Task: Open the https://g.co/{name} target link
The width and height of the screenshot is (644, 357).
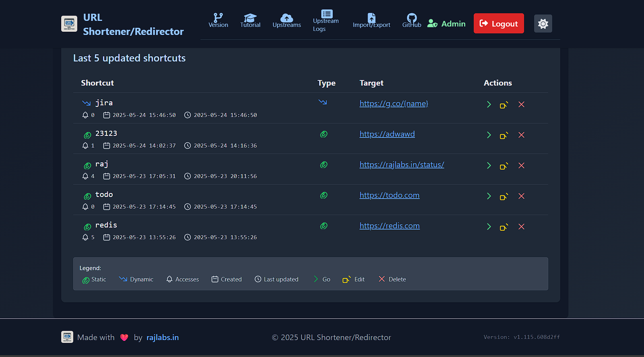Action: [x=394, y=104]
